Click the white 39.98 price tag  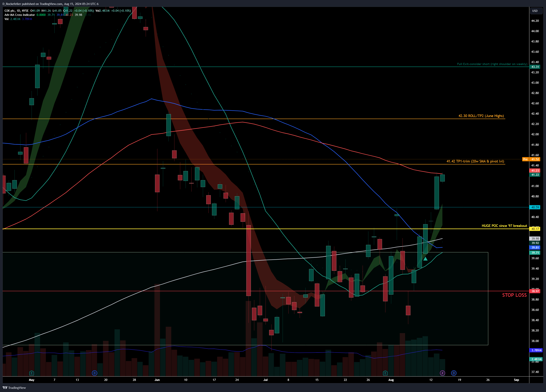pos(535,238)
